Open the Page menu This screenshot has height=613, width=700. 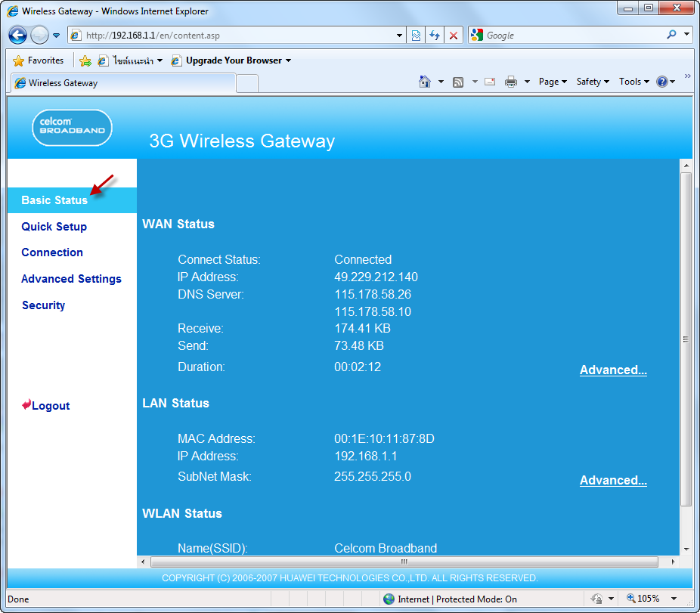pos(553,82)
